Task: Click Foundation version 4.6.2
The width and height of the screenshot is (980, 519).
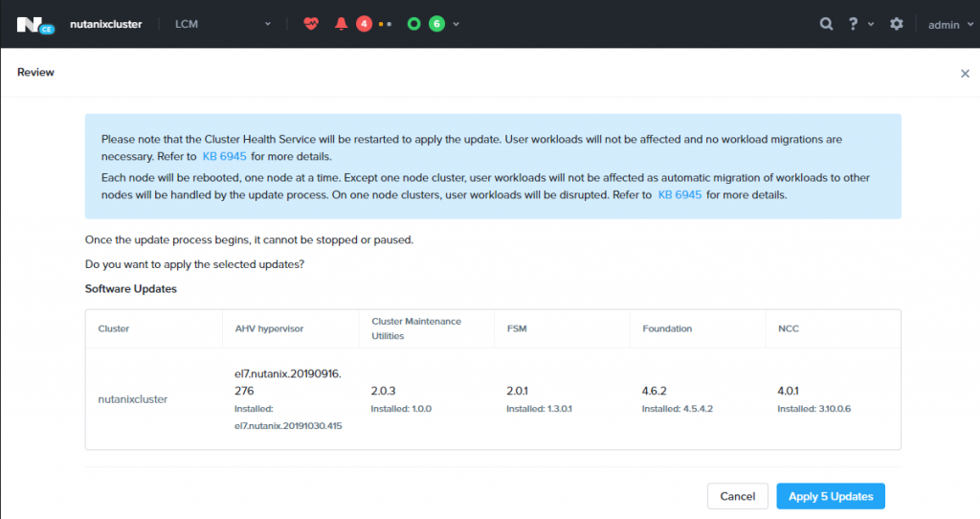Action: pos(655,391)
